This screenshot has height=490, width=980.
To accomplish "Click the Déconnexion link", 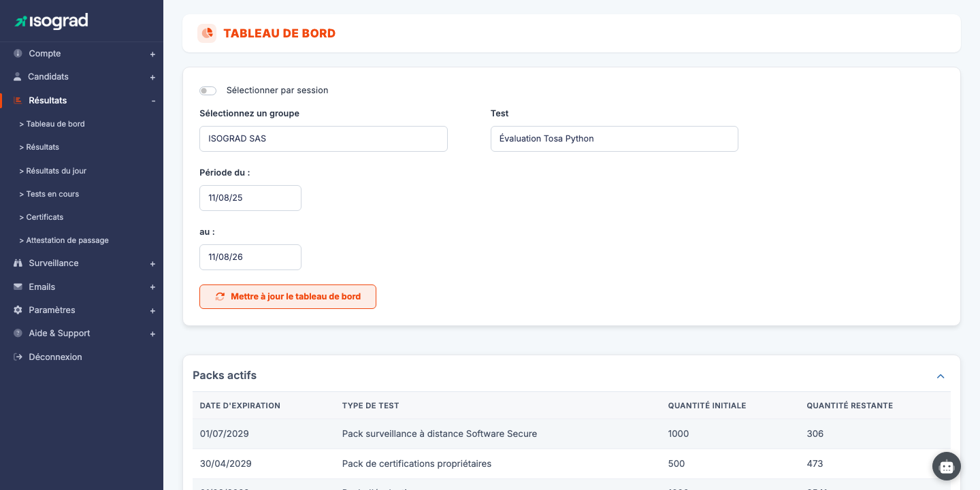I will coord(55,357).
